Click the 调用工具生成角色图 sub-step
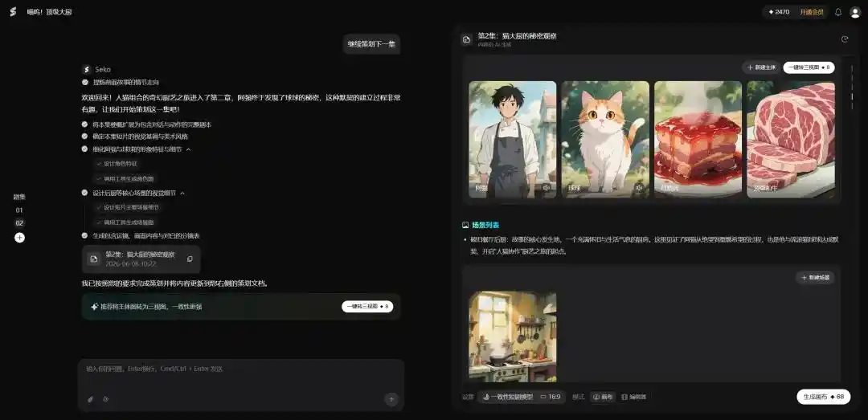Image resolution: width=868 pixels, height=420 pixels. click(x=127, y=179)
